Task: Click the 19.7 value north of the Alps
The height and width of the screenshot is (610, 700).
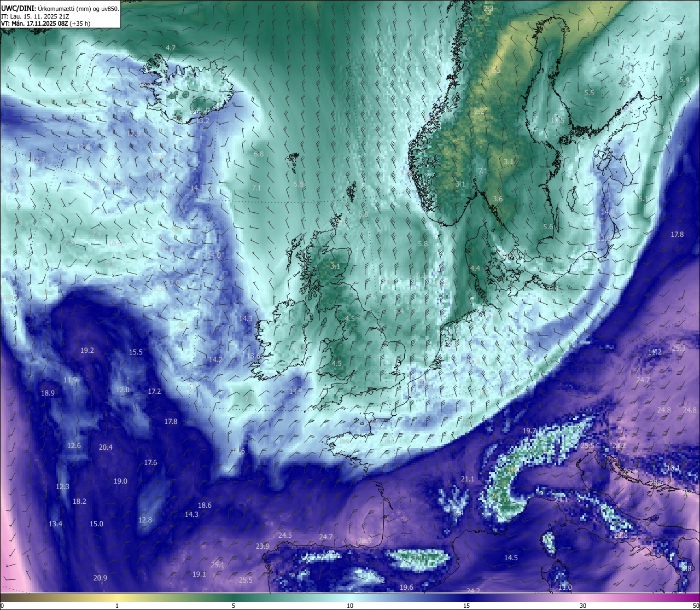Action: click(x=529, y=431)
